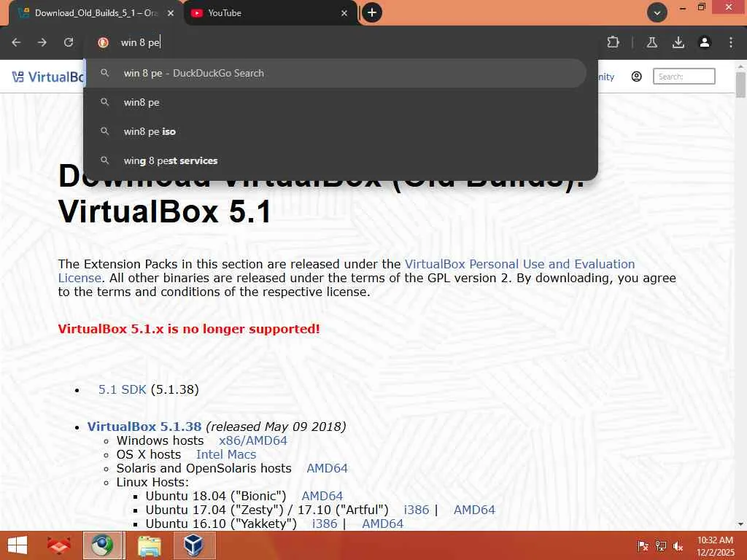Open the 5.1 SDK link

pos(122,389)
